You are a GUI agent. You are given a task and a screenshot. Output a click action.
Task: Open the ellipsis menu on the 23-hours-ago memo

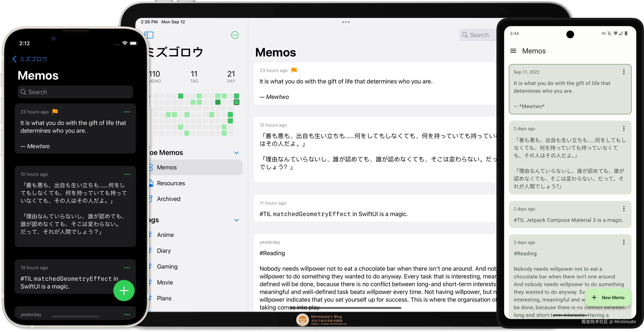click(127, 112)
